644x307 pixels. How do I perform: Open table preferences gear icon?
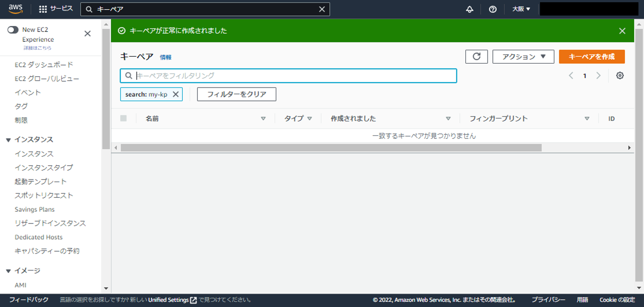click(620, 76)
